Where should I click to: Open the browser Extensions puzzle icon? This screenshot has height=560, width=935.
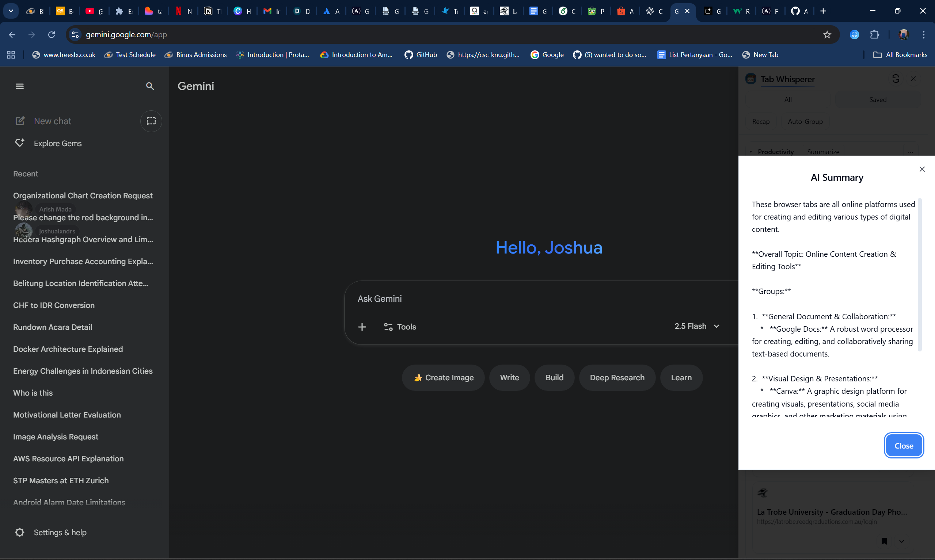(874, 35)
